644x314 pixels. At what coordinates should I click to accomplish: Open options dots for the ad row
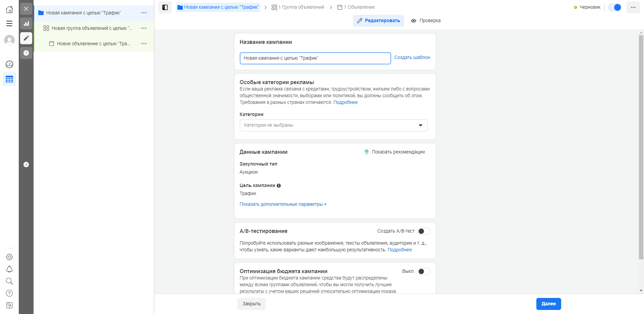click(144, 44)
